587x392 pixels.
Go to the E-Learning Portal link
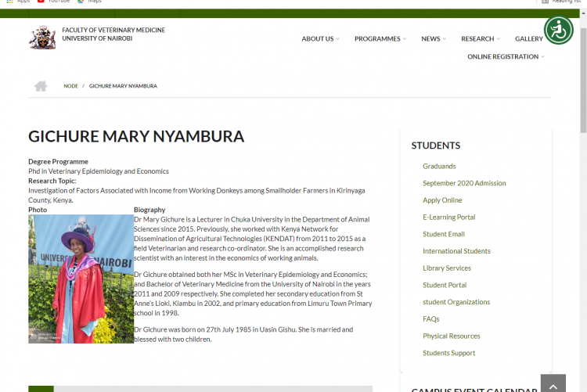click(x=448, y=217)
